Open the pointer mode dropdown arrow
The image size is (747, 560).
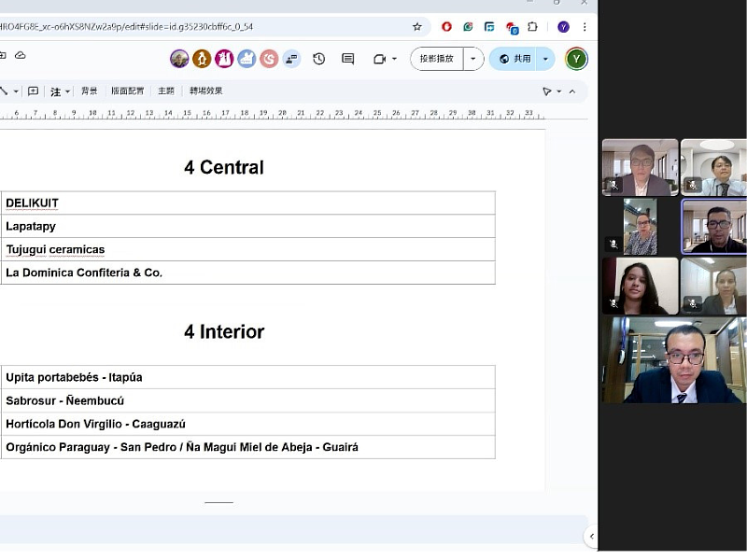[559, 91]
